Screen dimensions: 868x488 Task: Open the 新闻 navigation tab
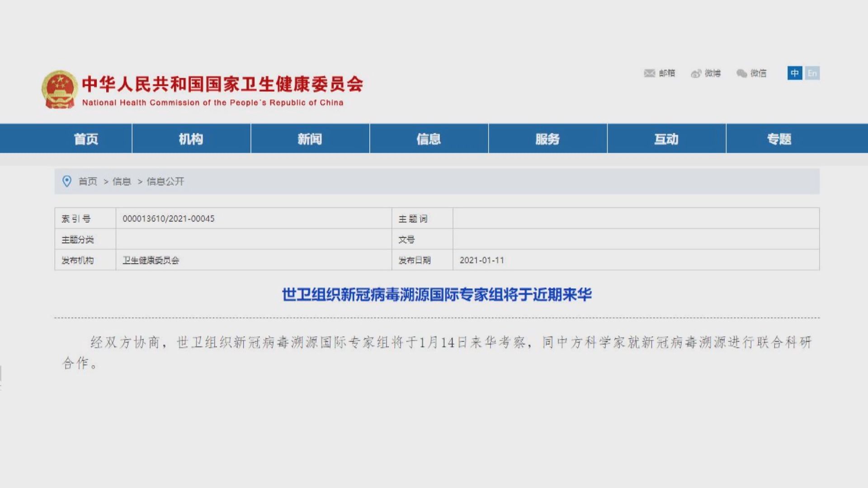pos(311,139)
